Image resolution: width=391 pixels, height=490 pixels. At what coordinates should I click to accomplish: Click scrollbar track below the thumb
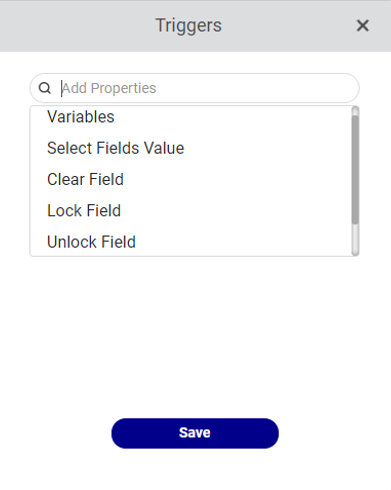355,239
